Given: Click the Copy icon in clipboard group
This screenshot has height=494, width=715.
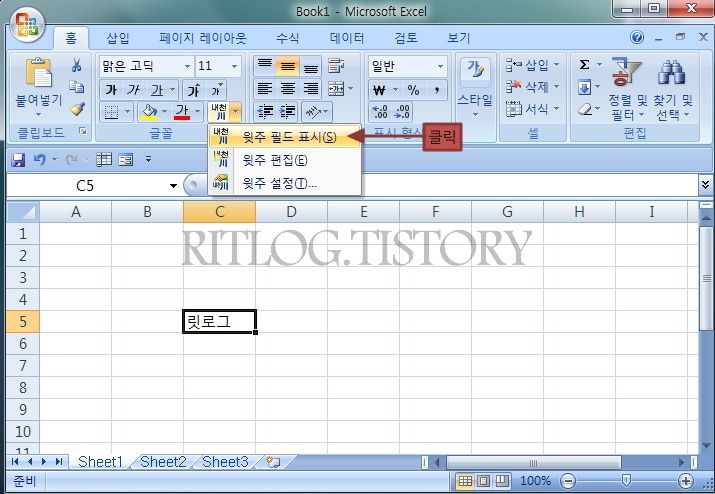Looking at the screenshot, I should (x=77, y=87).
